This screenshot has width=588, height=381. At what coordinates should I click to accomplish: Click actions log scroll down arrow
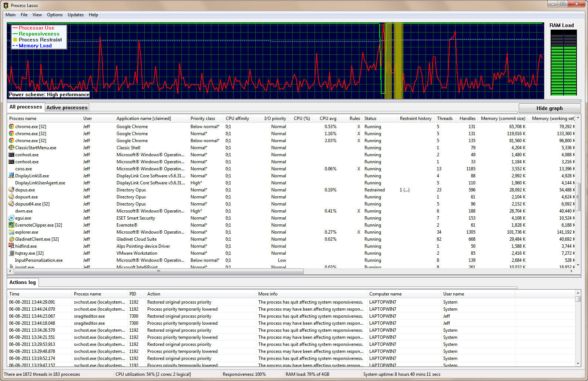tap(578, 364)
